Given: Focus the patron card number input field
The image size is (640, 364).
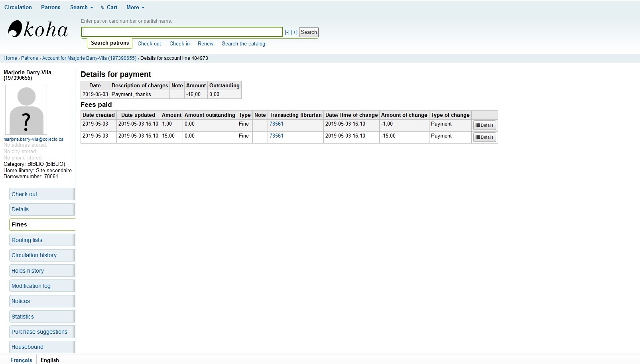Looking at the screenshot, I should 182,32.
